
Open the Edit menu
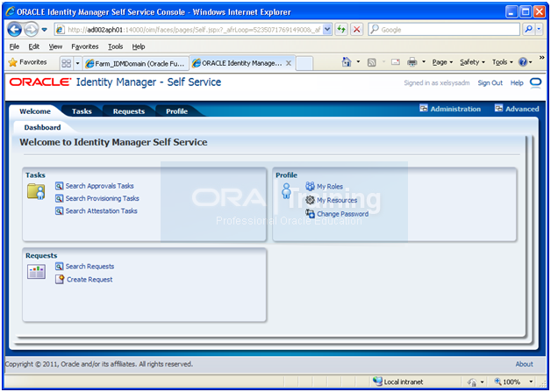click(x=33, y=46)
